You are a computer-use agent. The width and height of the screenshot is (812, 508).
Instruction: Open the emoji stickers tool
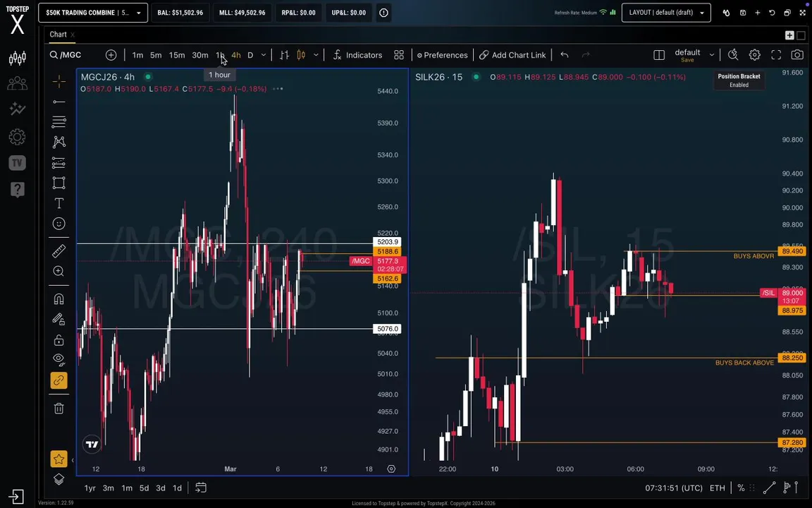59,224
